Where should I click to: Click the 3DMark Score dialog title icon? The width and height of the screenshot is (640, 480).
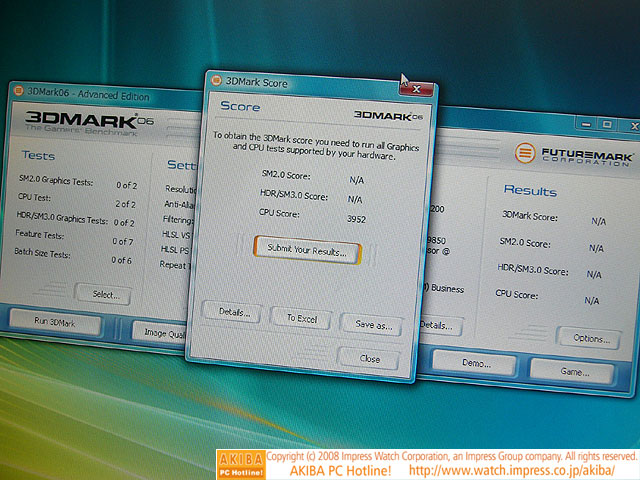point(216,82)
